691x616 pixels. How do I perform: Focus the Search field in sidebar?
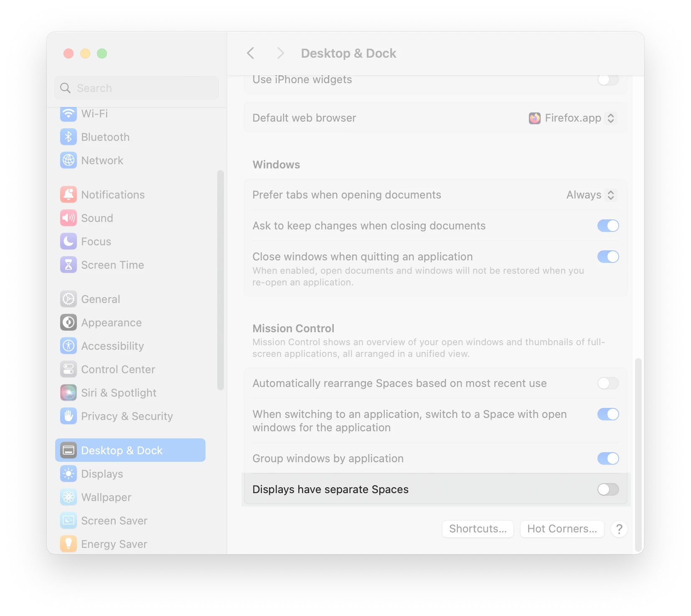coord(137,88)
